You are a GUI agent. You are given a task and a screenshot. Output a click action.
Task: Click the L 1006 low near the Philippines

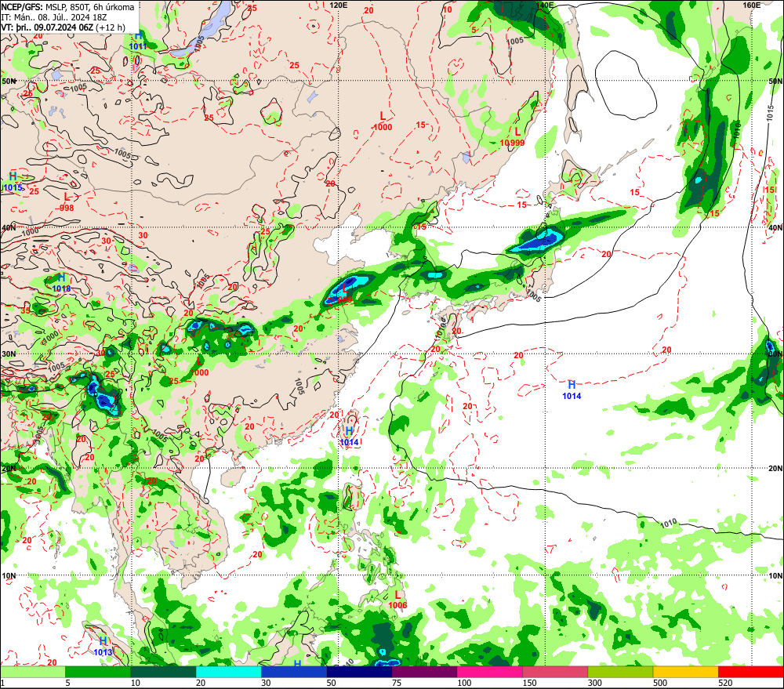coord(397,600)
